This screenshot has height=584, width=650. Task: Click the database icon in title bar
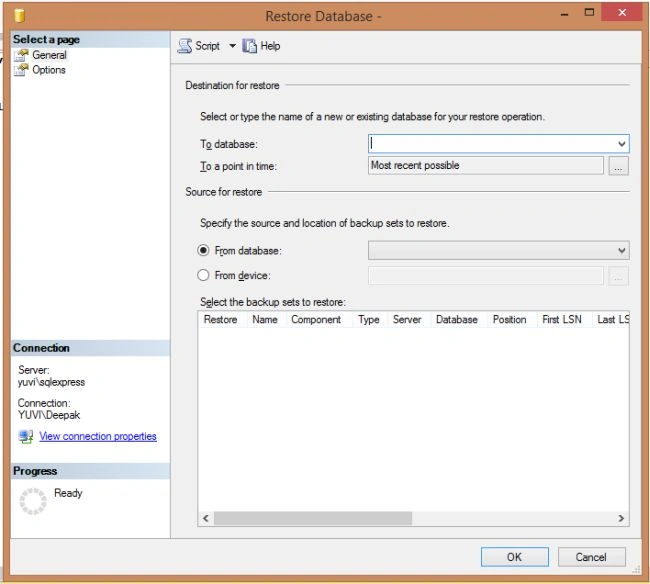[19, 16]
